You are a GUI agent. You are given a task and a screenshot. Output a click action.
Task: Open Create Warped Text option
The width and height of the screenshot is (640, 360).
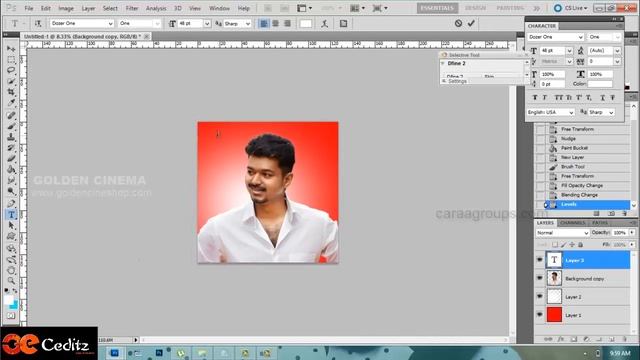[324, 24]
